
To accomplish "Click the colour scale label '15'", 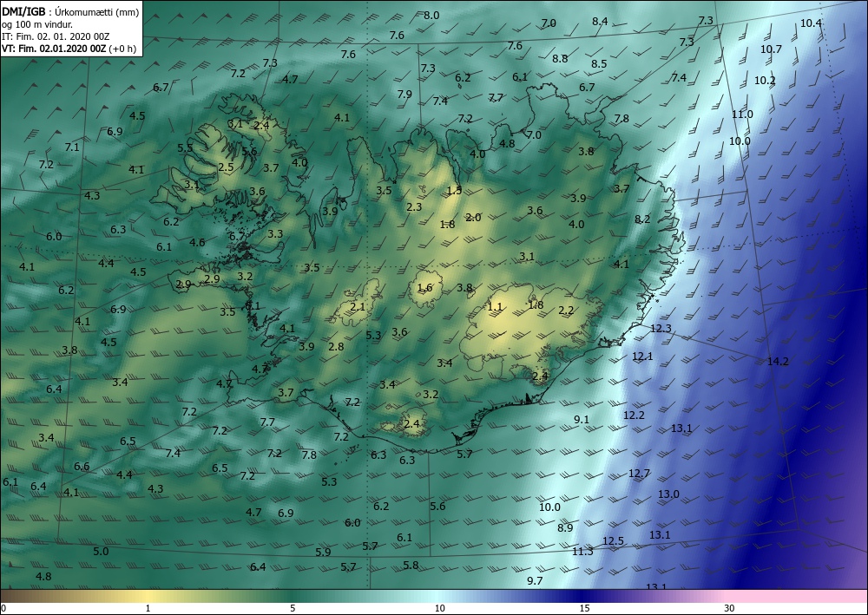I will (584, 608).
